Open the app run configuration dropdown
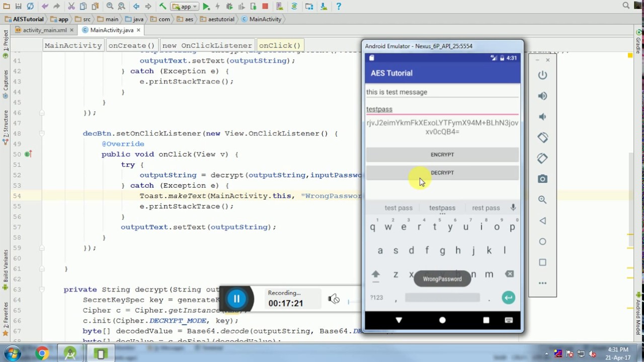The image size is (644, 362). coord(185,7)
